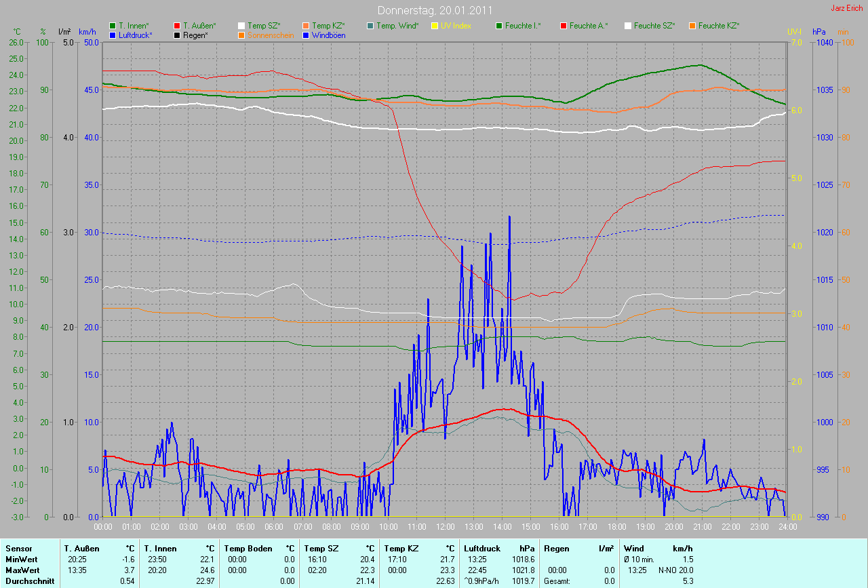The height and width of the screenshot is (588, 868).
Task: Select the Feuchte KZ legend entry
Action: [719, 26]
